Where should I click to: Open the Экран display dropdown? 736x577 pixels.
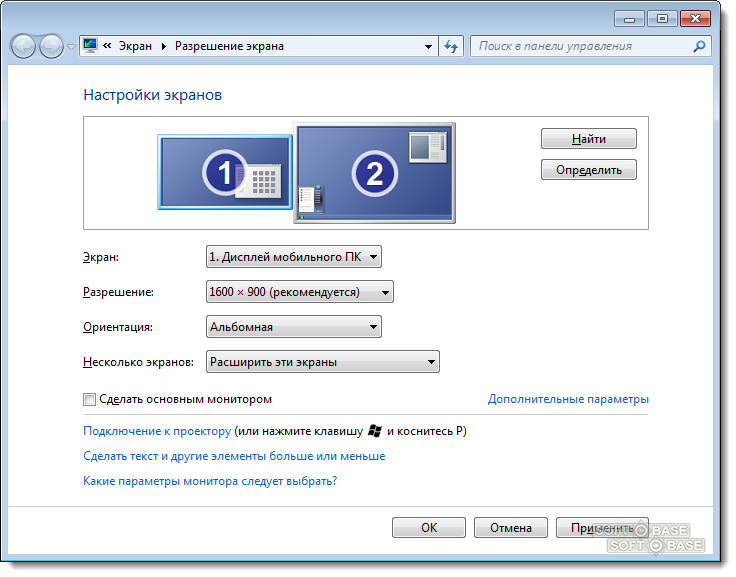tap(294, 257)
